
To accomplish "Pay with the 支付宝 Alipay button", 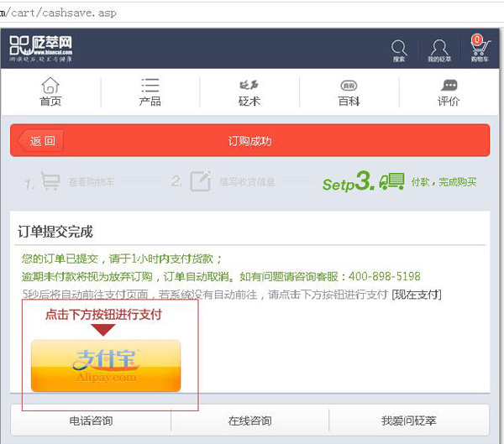I will [106, 366].
